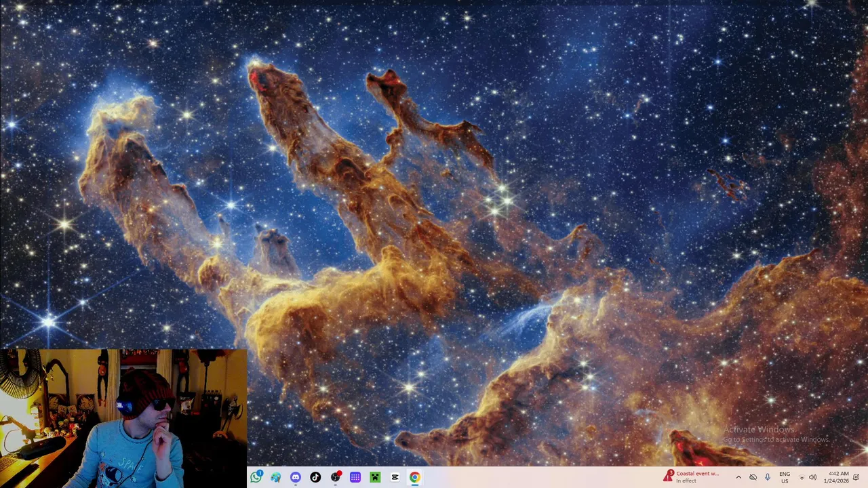The image size is (868, 488).
Task: Open the Paint app taskbar icon
Action: [x=276, y=477]
